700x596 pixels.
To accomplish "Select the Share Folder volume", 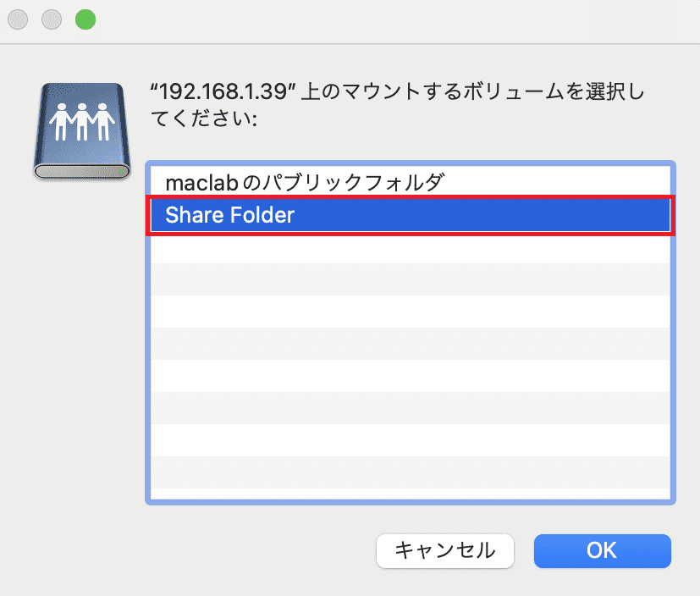I will click(x=411, y=215).
